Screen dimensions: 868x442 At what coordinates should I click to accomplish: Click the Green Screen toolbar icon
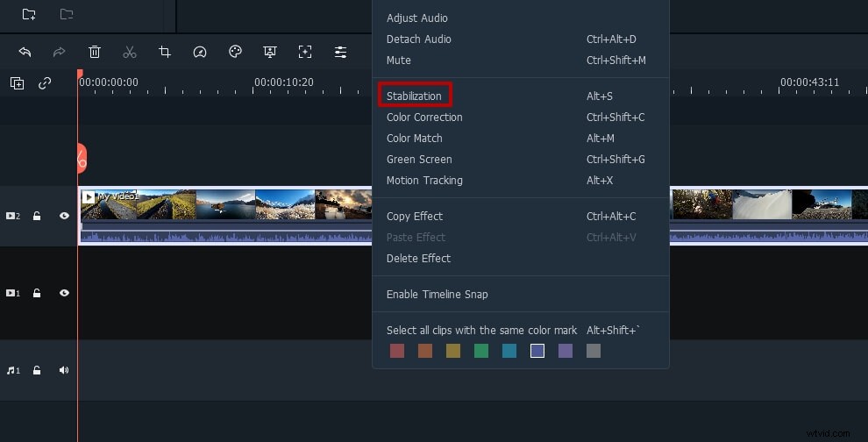270,52
